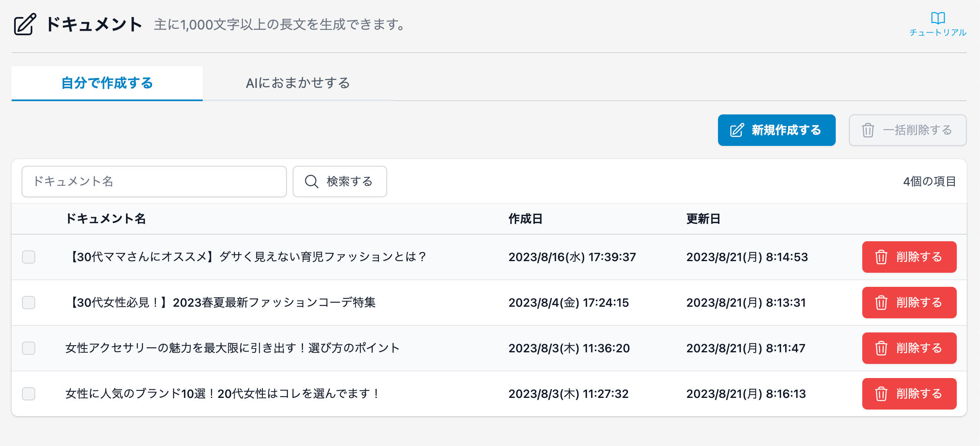
Task: Click the trash icon in 一括削除する button
Action: pyautogui.click(x=868, y=130)
